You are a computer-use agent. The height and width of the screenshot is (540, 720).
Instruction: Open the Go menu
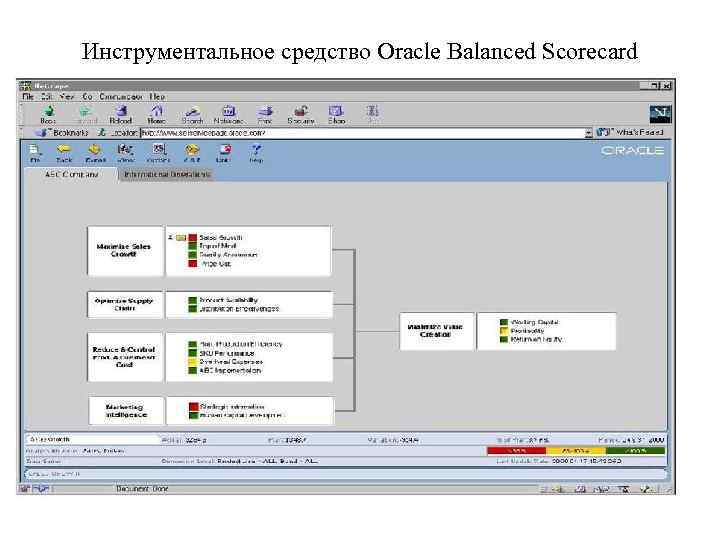[x=87, y=96]
